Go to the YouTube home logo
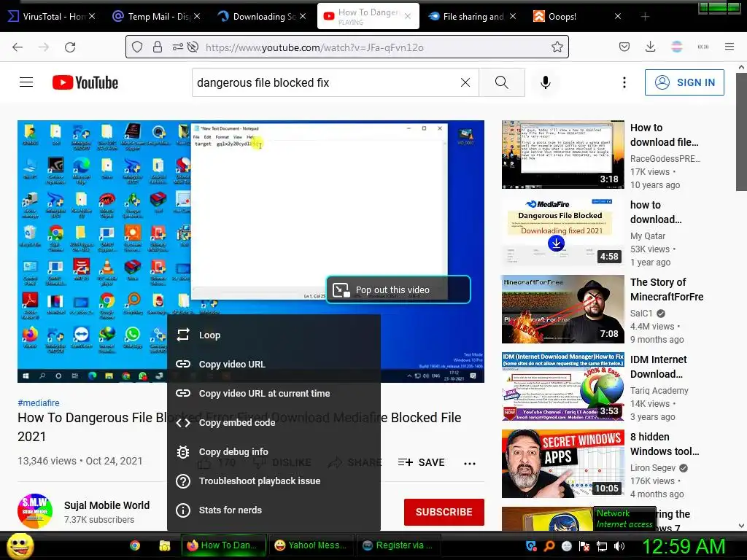The width and height of the screenshot is (747, 560). click(x=85, y=82)
